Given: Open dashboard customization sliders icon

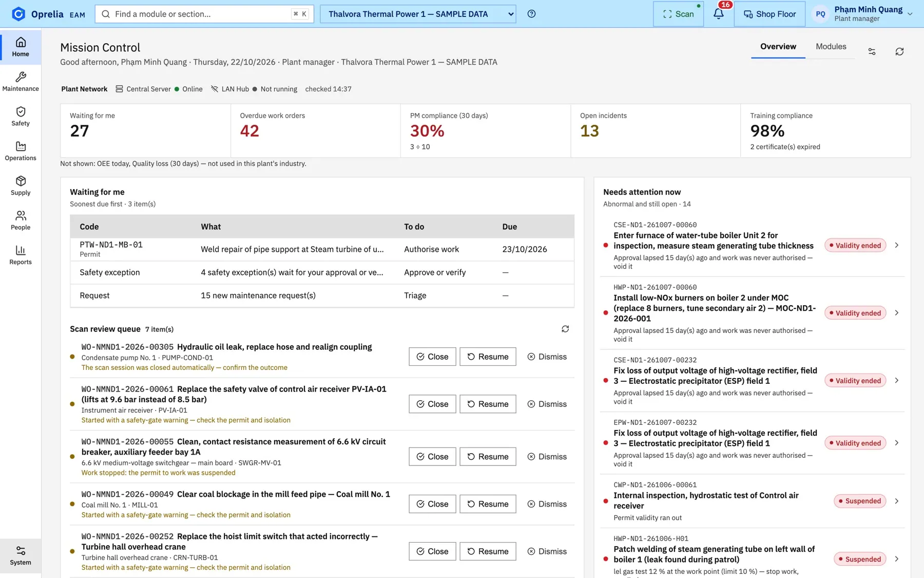Looking at the screenshot, I should pos(872,51).
